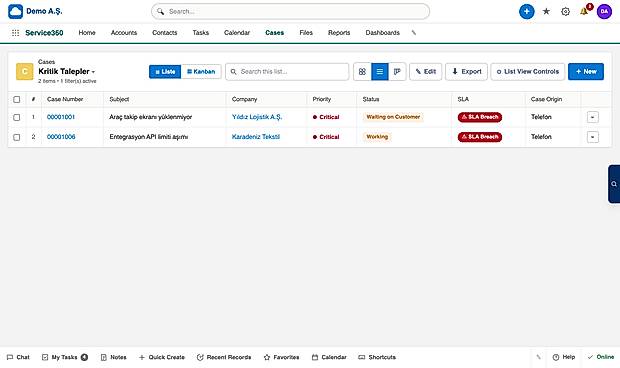Viewport: 620px width, 368px height.
Task: Go to the Home tab
Action: [x=87, y=33]
